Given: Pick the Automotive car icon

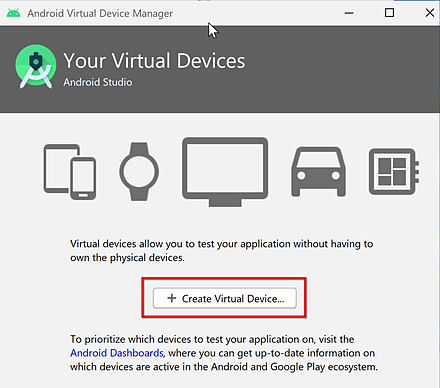Looking at the screenshot, I should 318,172.
